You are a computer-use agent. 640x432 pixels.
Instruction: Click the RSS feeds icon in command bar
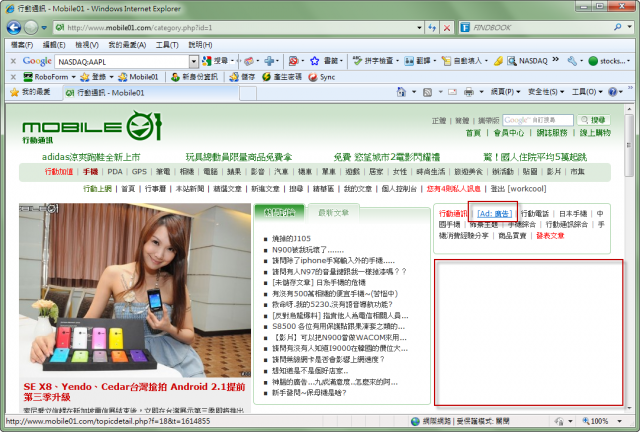[x=427, y=92]
